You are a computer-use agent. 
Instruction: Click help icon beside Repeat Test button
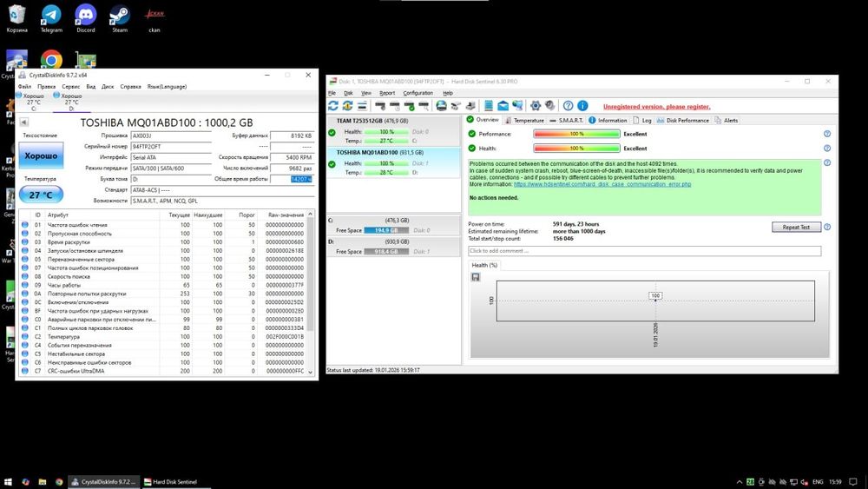tap(827, 227)
